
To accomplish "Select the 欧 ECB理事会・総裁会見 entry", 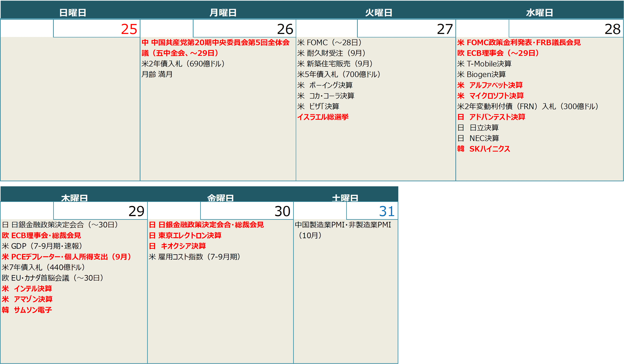I will click(x=41, y=235).
